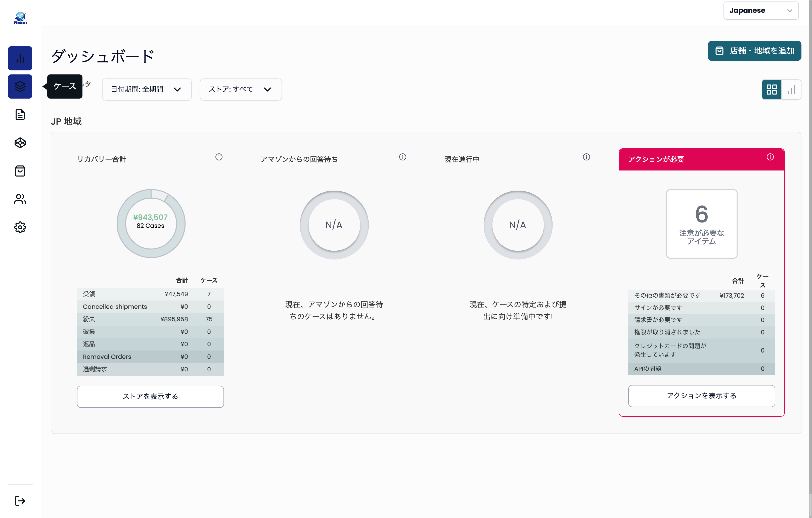Screen dimensions: 812x518
Task: Click the 破損 row label
Action: pyautogui.click(x=89, y=331)
